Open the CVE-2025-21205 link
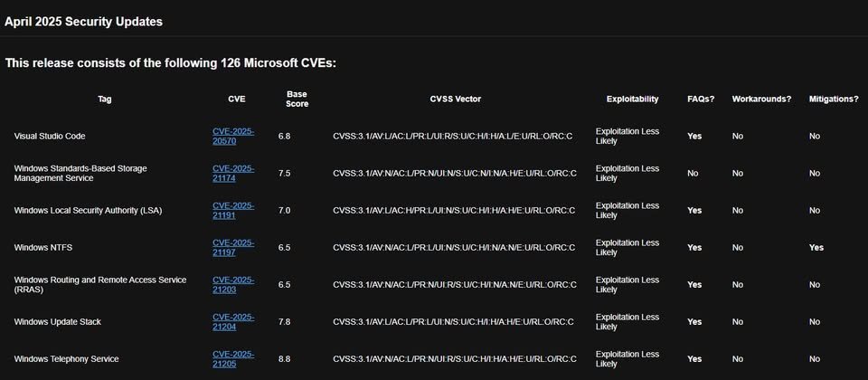The height and width of the screenshot is (380, 868). coord(233,359)
